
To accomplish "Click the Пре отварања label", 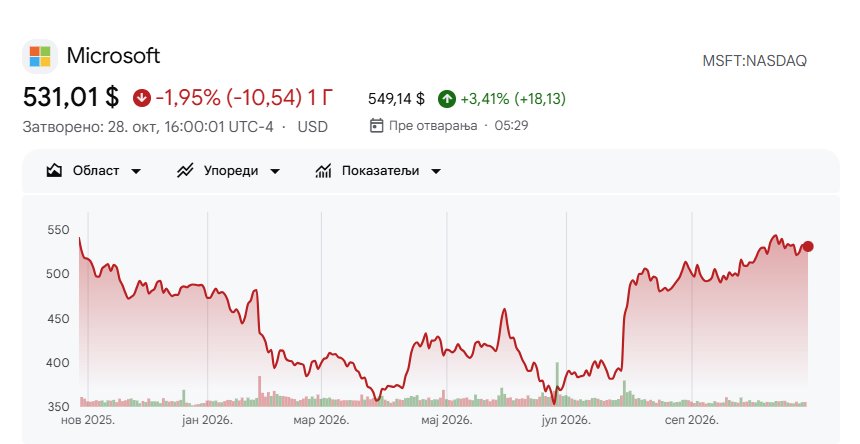I will click(433, 126).
